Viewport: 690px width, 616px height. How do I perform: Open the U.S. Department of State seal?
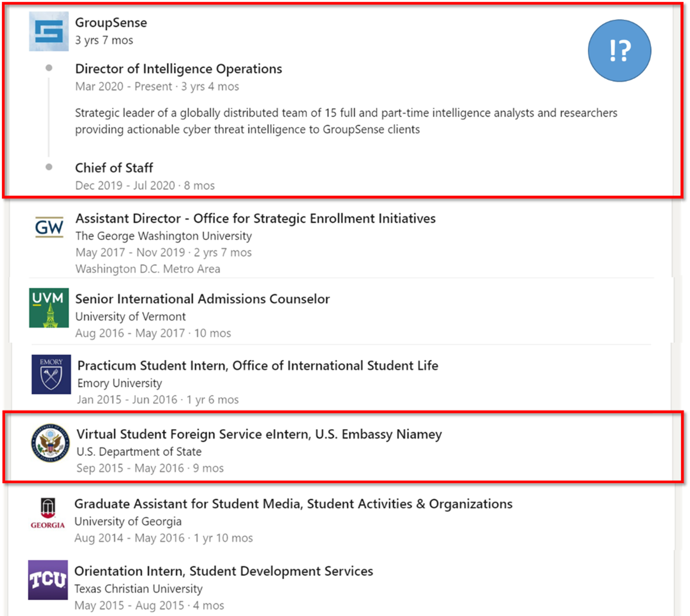(x=50, y=443)
